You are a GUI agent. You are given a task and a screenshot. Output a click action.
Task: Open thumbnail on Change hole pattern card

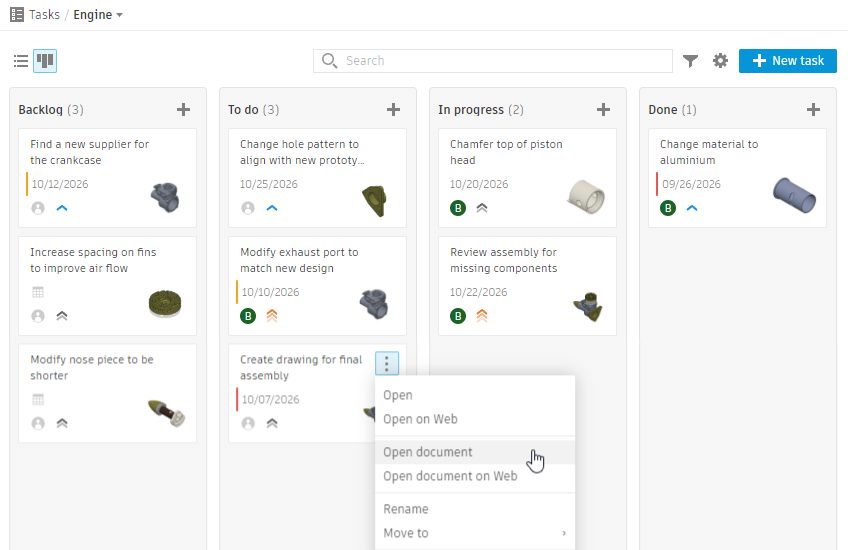coord(374,201)
